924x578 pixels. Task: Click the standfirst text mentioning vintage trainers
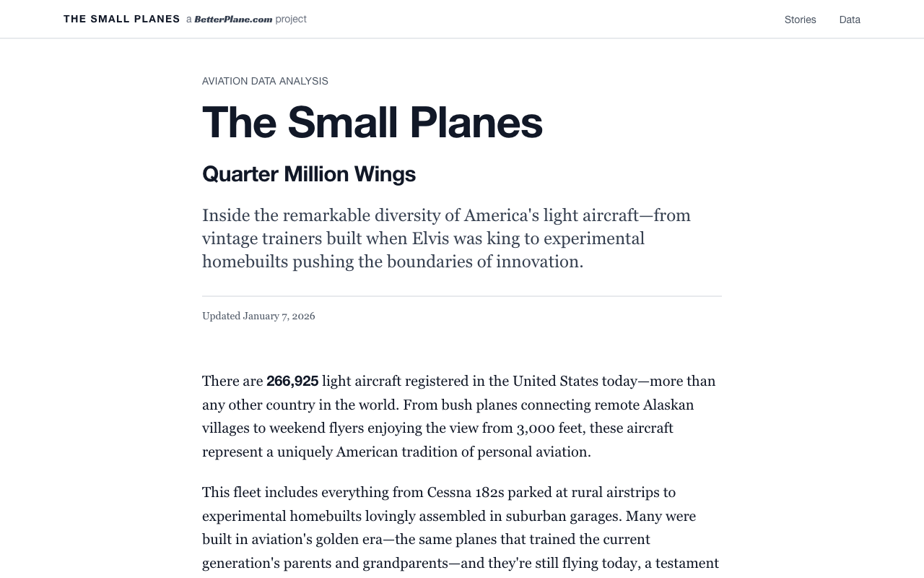(x=446, y=238)
